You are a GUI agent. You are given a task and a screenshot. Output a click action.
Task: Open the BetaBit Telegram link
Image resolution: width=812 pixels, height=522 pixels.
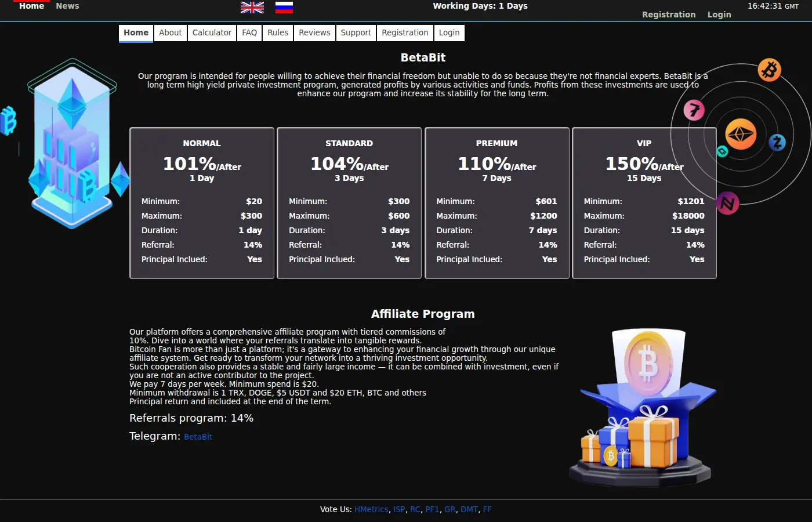coord(198,437)
